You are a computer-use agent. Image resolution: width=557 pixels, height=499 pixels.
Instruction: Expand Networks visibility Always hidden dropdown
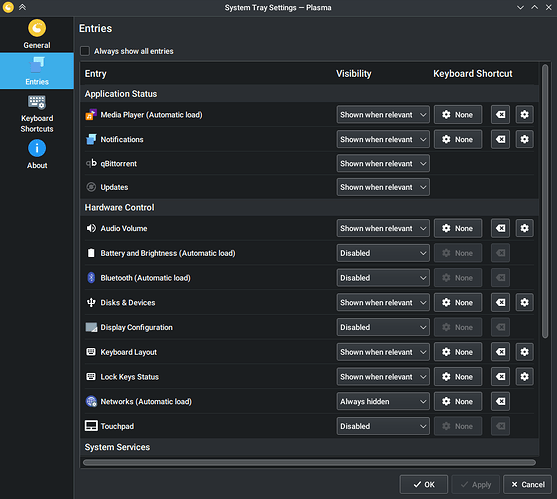[383, 401]
